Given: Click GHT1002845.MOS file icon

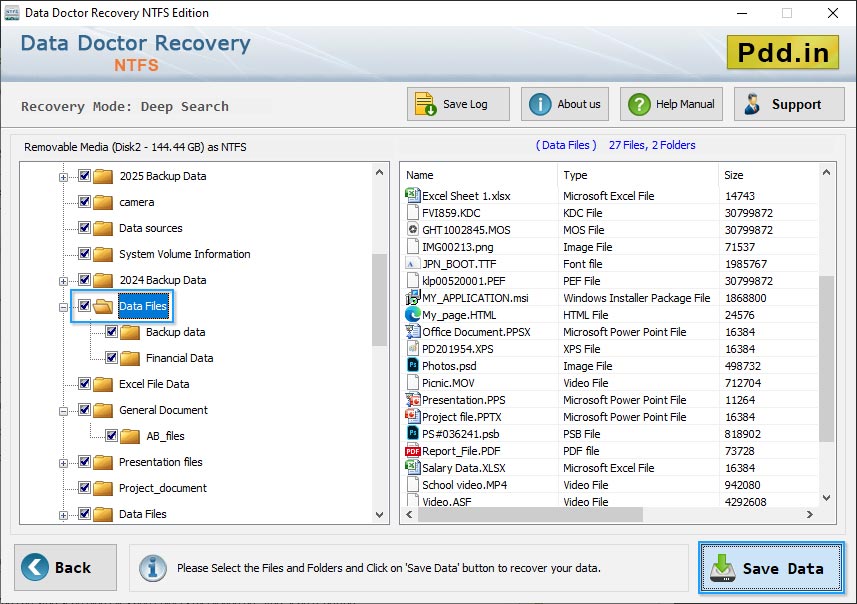Looking at the screenshot, I should click(413, 229).
